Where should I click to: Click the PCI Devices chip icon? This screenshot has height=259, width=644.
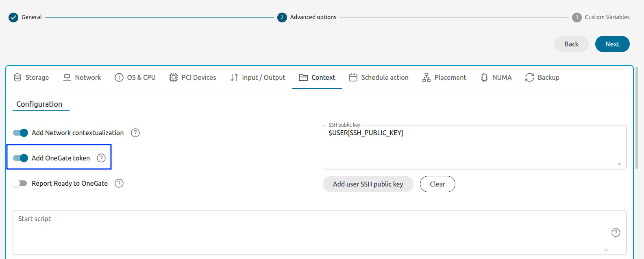[174, 77]
